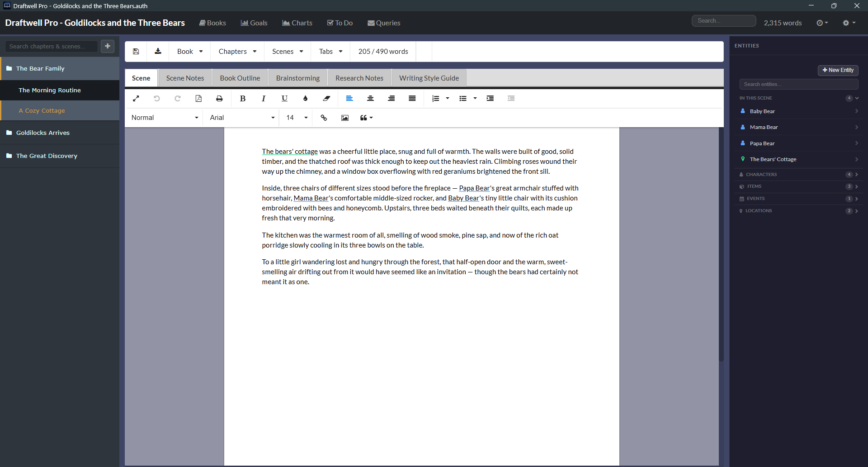Viewport: 868px width, 467px height.
Task: Click the search chapters & scenes field
Action: (x=51, y=46)
